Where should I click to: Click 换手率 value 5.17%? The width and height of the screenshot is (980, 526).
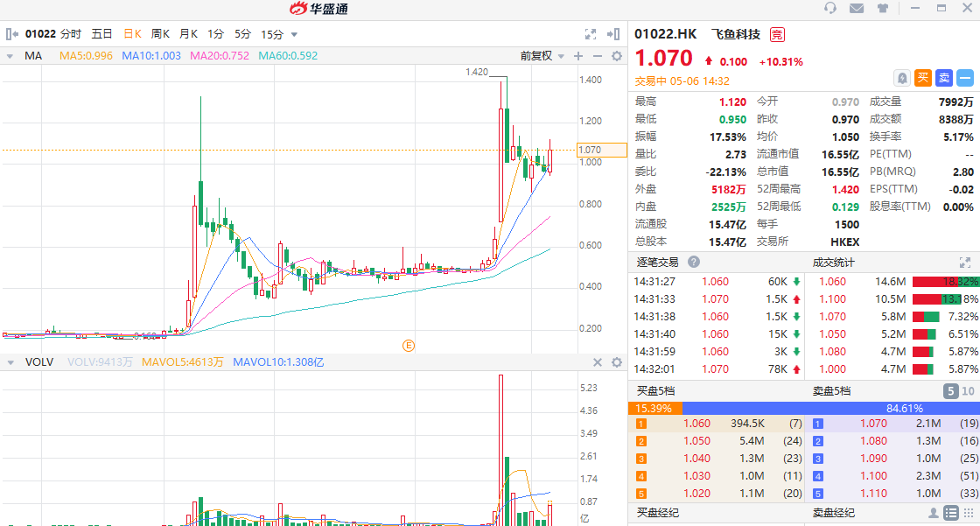(958, 137)
